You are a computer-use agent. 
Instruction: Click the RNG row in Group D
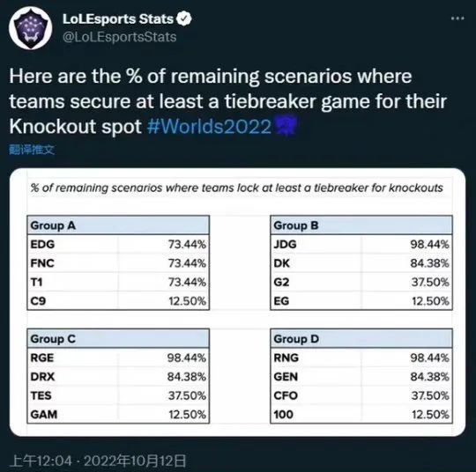pos(361,358)
